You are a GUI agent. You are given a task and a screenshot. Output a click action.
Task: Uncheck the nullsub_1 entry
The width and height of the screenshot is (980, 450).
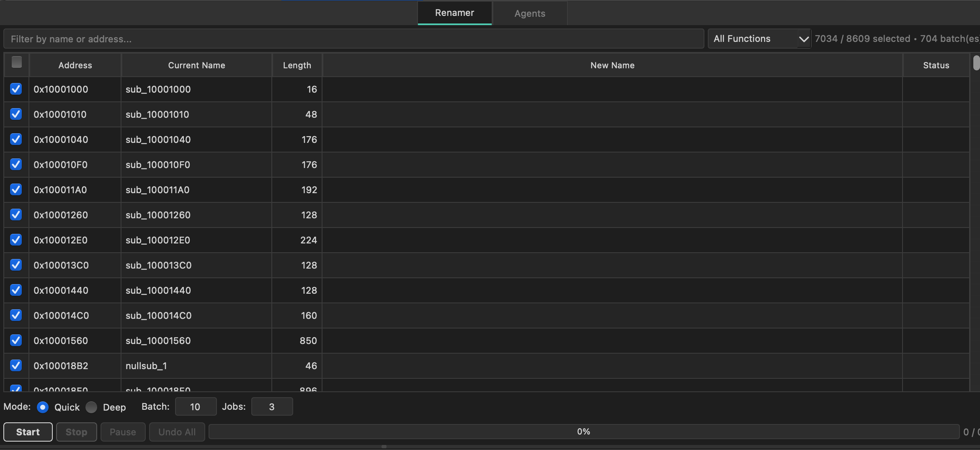[x=16, y=365]
